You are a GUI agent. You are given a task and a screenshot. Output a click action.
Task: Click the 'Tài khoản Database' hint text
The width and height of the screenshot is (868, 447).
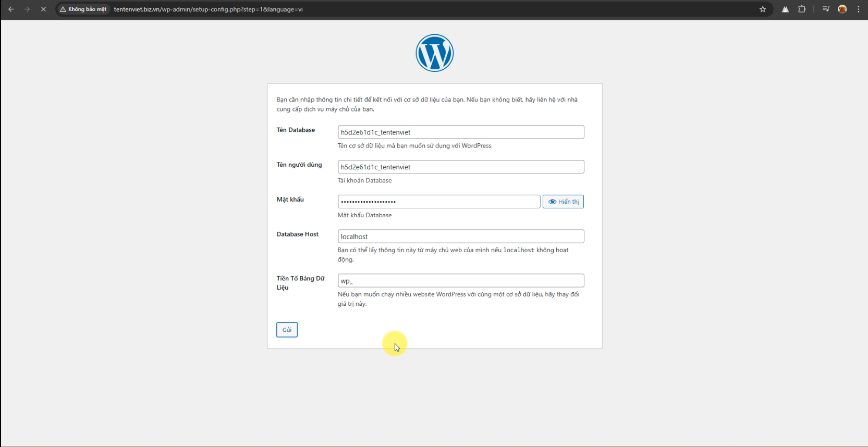tap(364, 181)
